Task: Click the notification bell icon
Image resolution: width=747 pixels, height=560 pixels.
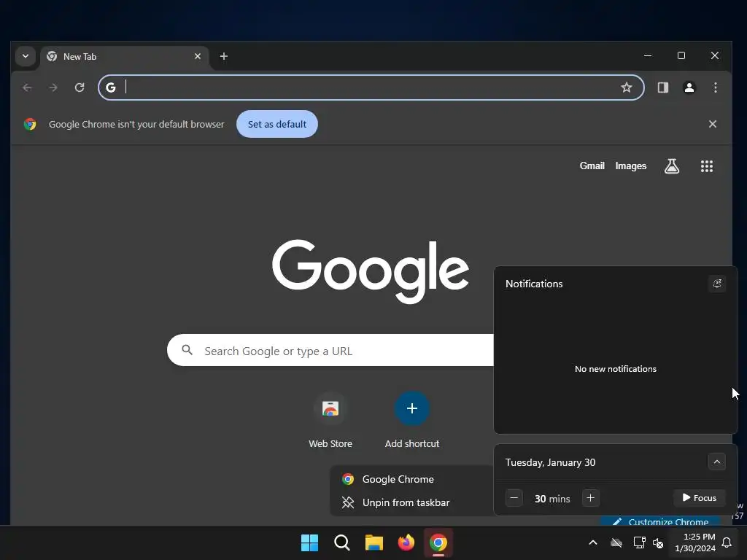Action: coord(727,542)
